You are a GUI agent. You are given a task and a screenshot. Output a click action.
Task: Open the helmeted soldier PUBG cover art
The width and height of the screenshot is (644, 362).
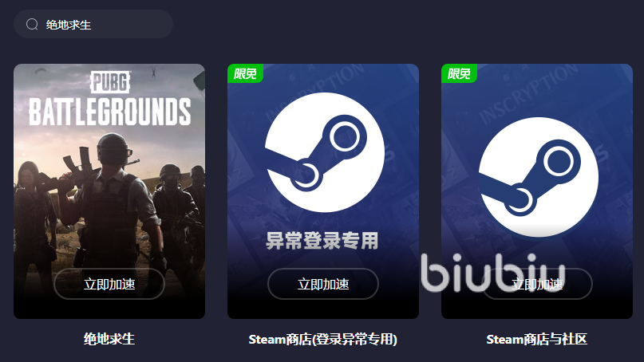coord(109,191)
